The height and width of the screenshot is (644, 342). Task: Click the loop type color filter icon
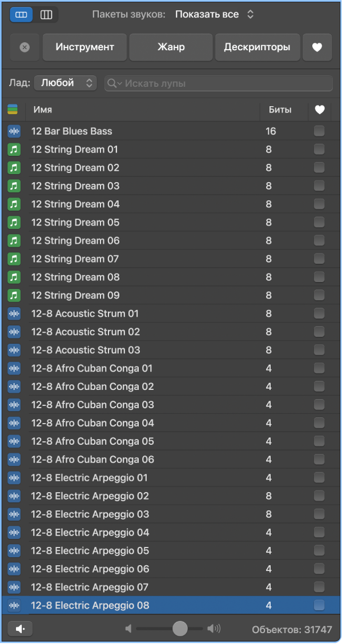13,110
